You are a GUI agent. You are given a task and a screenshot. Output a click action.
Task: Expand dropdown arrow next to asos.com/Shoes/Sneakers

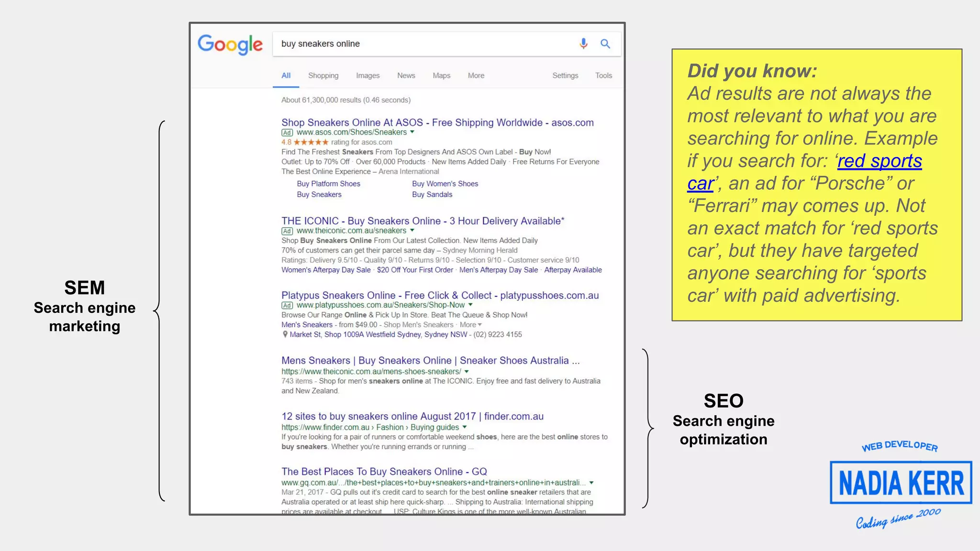pos(412,132)
